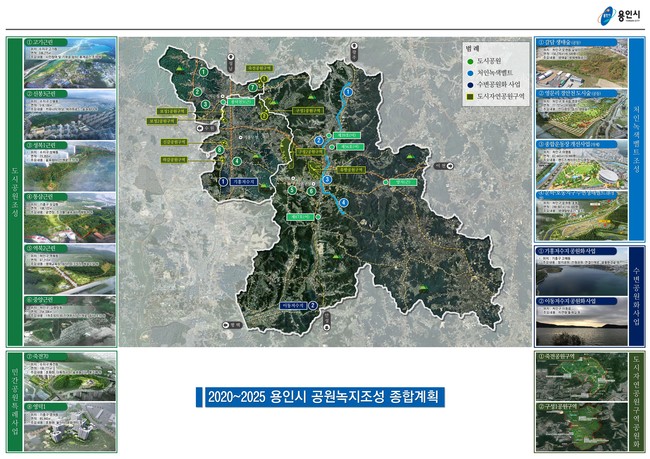Click the 하갈공원구역 map label
This screenshot has height=459, width=650.
174,160
